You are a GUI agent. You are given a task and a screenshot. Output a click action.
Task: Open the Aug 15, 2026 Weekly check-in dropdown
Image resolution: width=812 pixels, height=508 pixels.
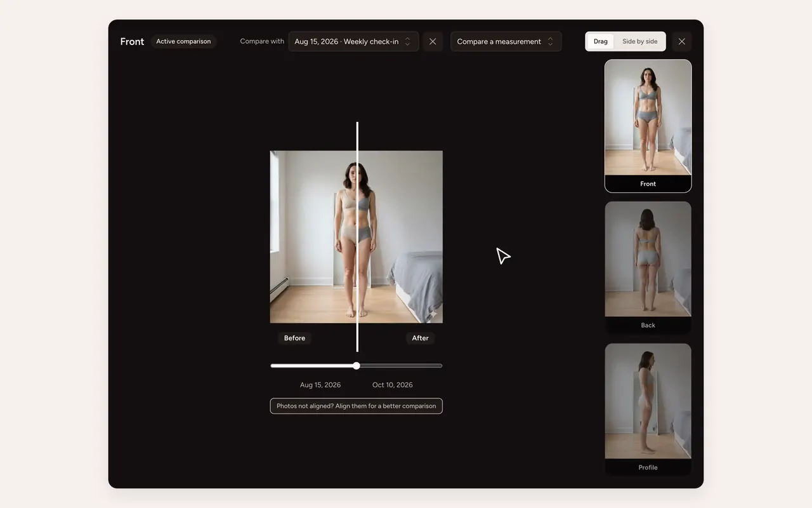point(353,41)
